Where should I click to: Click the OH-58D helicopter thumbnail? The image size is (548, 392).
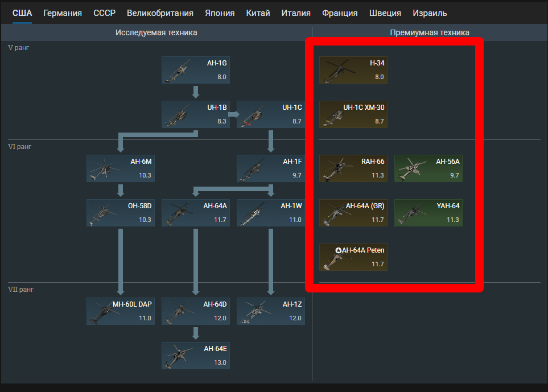pos(121,213)
